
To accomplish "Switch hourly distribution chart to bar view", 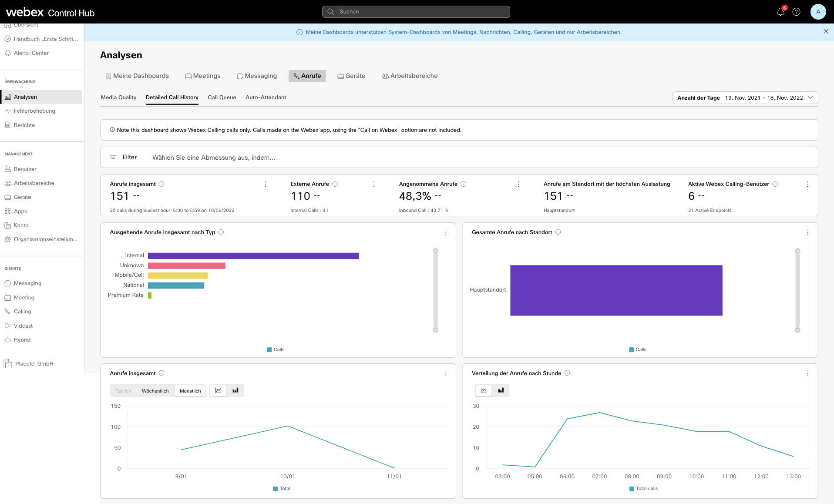I will (501, 390).
